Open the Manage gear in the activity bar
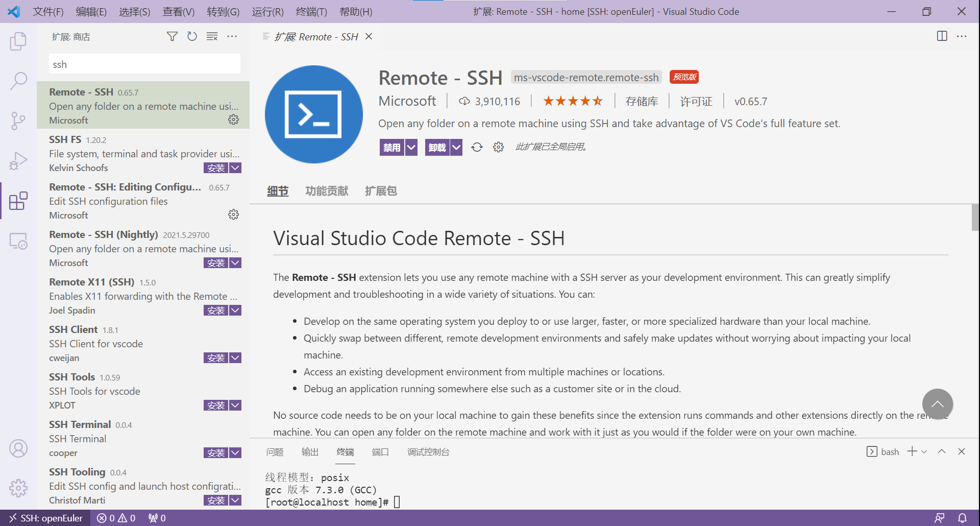Viewport: 980px width, 526px height. click(18, 488)
